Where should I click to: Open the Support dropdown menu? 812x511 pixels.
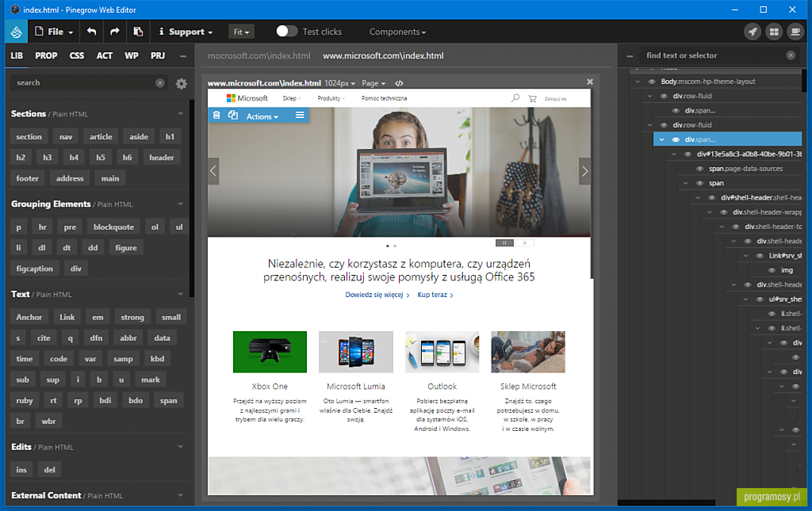click(x=186, y=32)
